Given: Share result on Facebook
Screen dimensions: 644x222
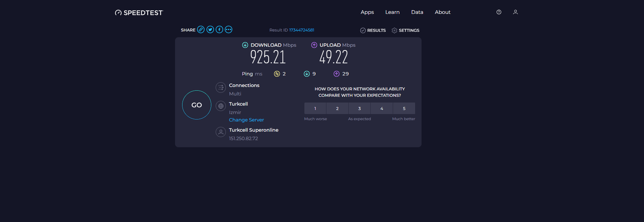Looking at the screenshot, I should click(219, 29).
